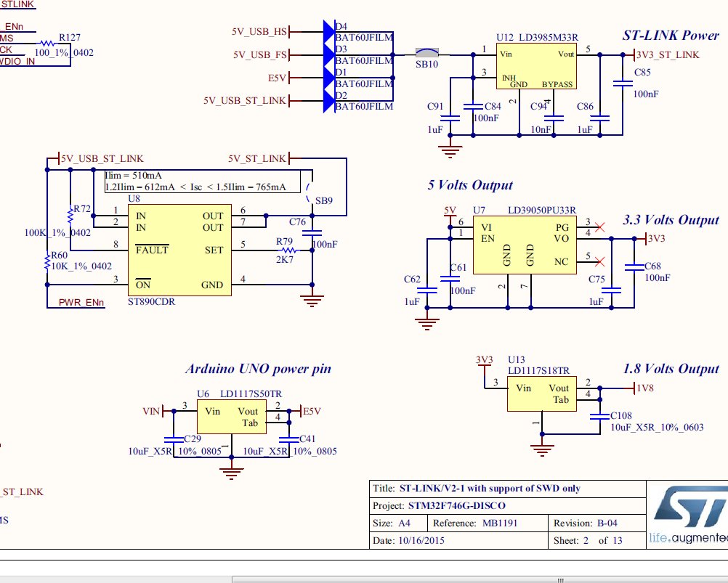Click the SB9 solder bridge
Image resolution: width=728 pixels, height=583 pixels.
click(x=312, y=193)
